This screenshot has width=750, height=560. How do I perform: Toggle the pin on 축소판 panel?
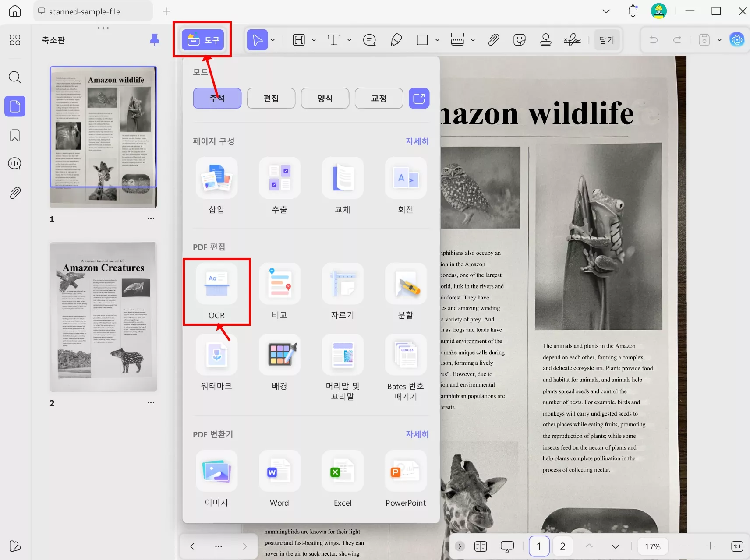coord(154,40)
